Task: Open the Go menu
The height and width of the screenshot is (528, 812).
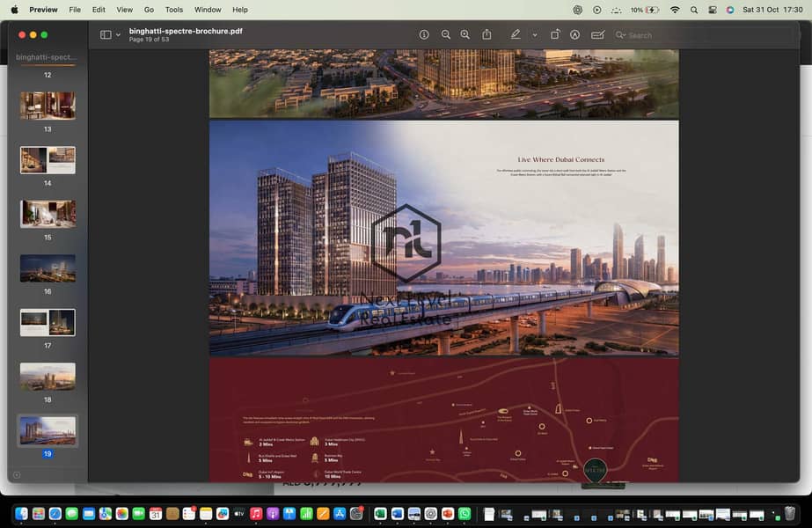Action: 150,10
